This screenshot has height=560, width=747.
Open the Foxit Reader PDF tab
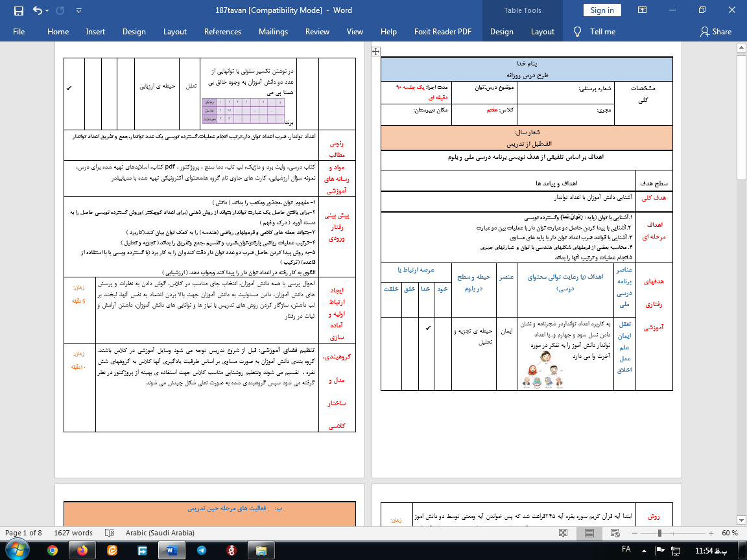[443, 31]
